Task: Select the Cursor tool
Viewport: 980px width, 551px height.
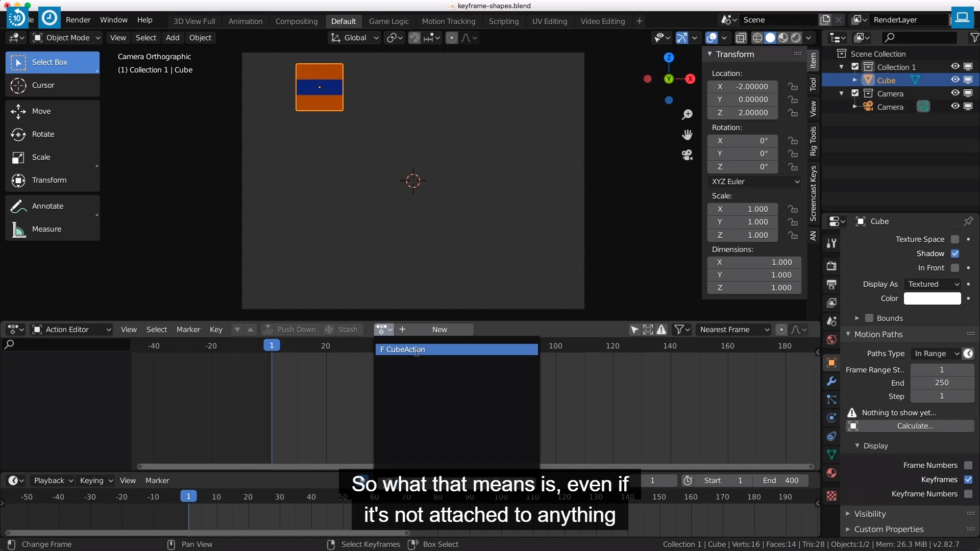Action: point(43,85)
